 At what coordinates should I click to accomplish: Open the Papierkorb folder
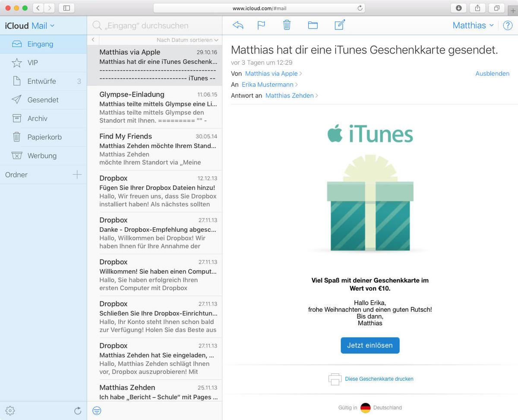click(43, 137)
